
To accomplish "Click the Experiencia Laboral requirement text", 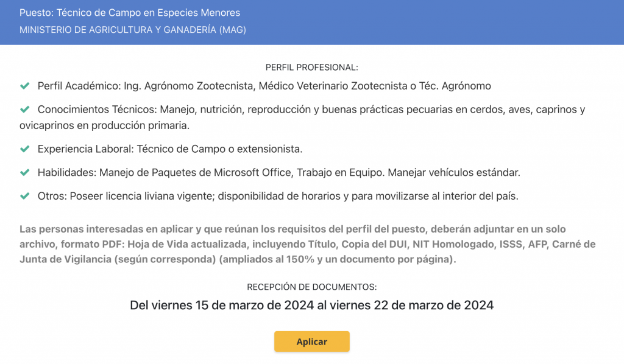I will point(170,149).
